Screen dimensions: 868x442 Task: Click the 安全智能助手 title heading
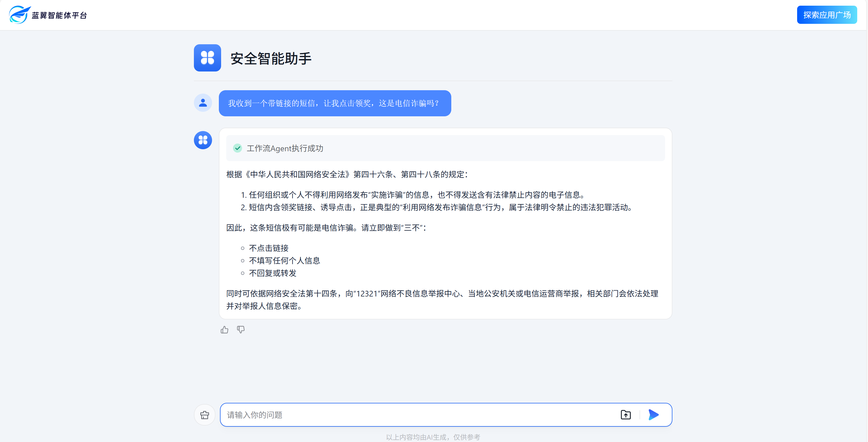[271, 59]
